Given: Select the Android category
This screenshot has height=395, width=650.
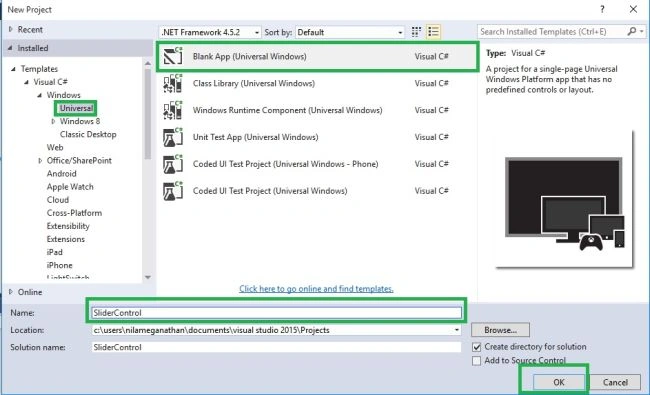Looking at the screenshot, I should click(61, 174).
